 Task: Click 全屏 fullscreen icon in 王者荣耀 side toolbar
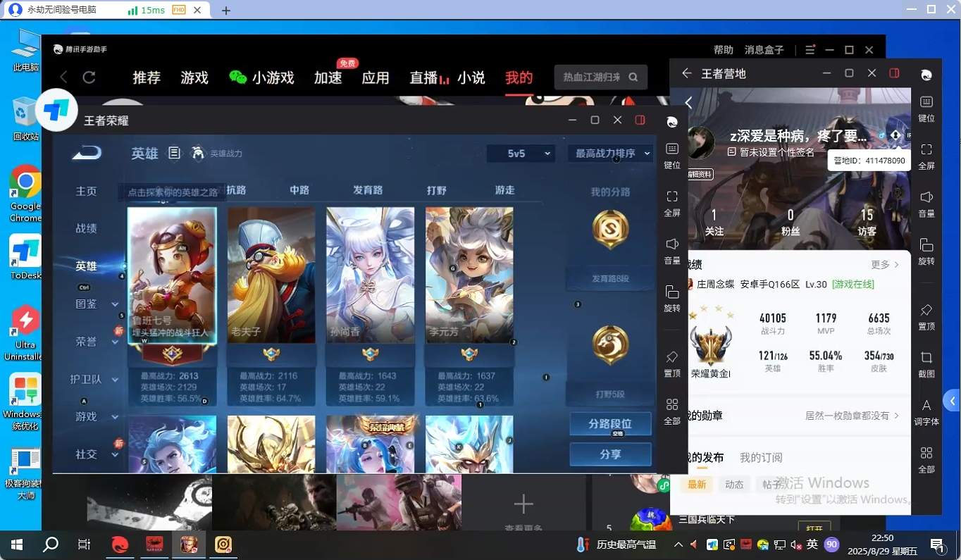click(x=672, y=196)
